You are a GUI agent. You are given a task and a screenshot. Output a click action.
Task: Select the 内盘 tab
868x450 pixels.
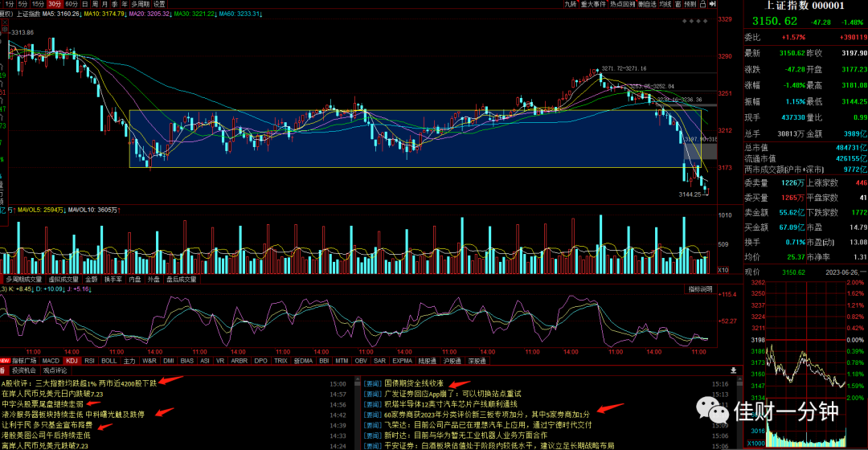tap(134, 280)
